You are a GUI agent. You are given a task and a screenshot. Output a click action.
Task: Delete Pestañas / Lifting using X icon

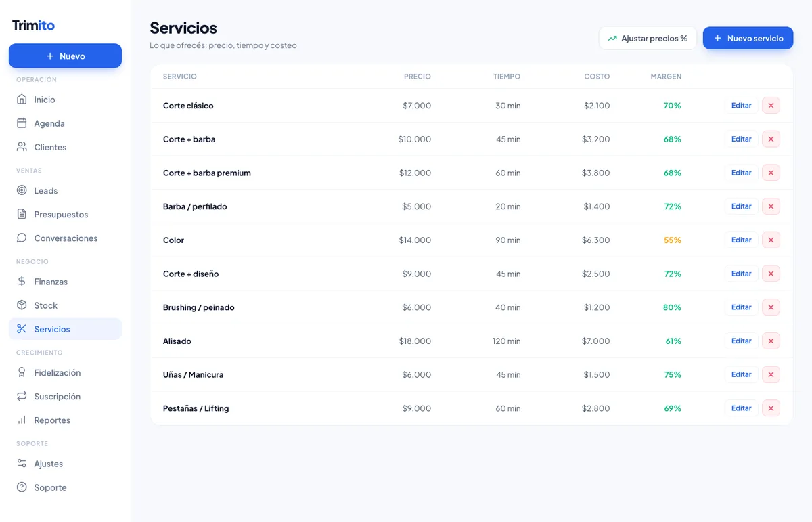tap(771, 408)
